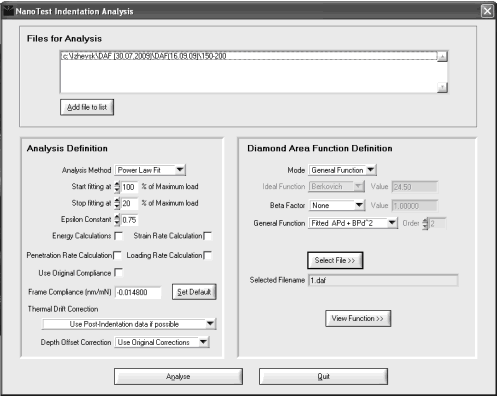The image size is (497, 396).
Task: Click the file list scroll down arrow
Action: pyautogui.click(x=442, y=87)
